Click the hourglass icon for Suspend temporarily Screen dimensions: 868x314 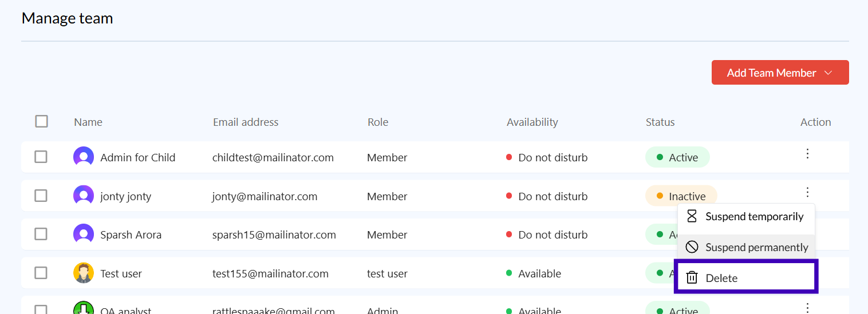692,216
